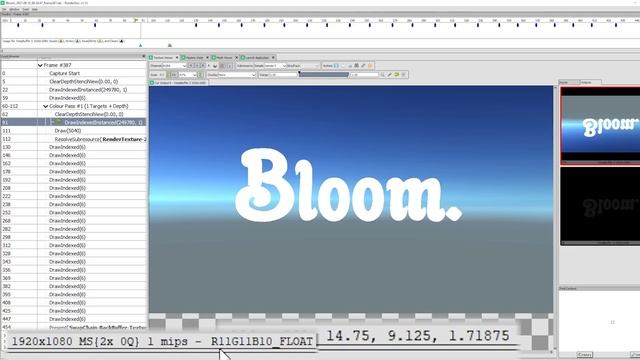This screenshot has height=360, width=640.
Task: Select event 112 ResolveSubresource row
Action: [x=73, y=139]
